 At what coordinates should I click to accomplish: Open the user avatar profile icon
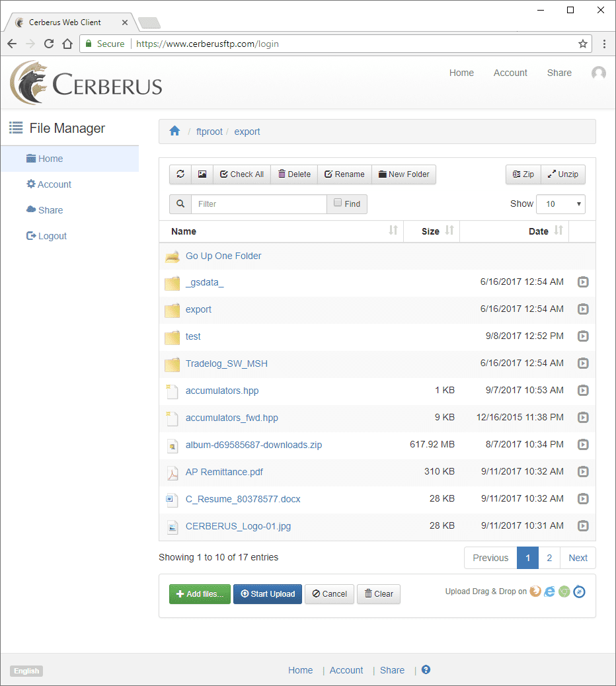pyautogui.click(x=599, y=73)
